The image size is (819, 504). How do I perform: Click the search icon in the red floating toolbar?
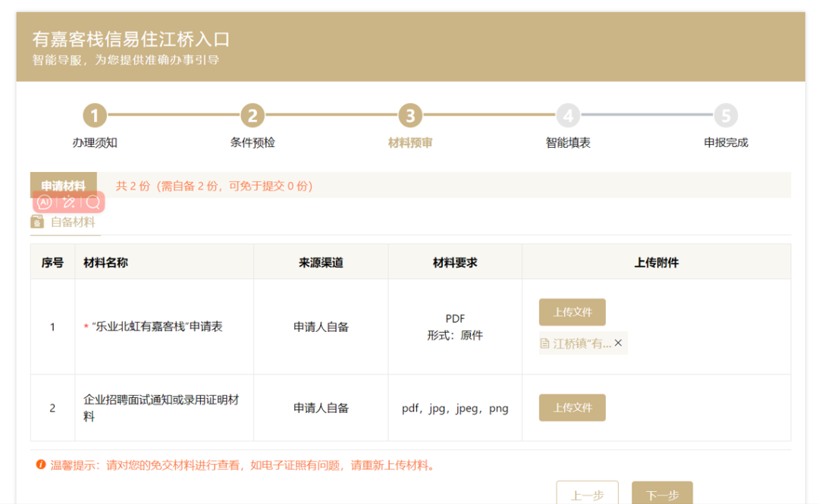click(93, 202)
